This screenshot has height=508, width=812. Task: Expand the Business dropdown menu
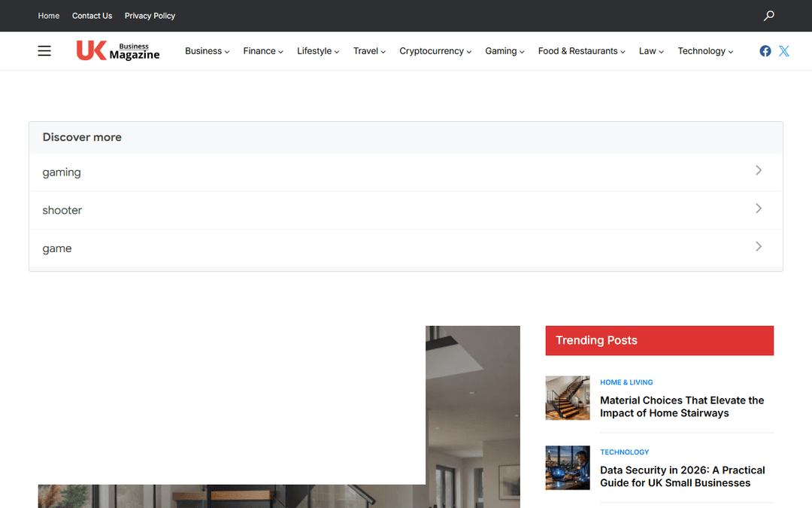[x=208, y=51]
